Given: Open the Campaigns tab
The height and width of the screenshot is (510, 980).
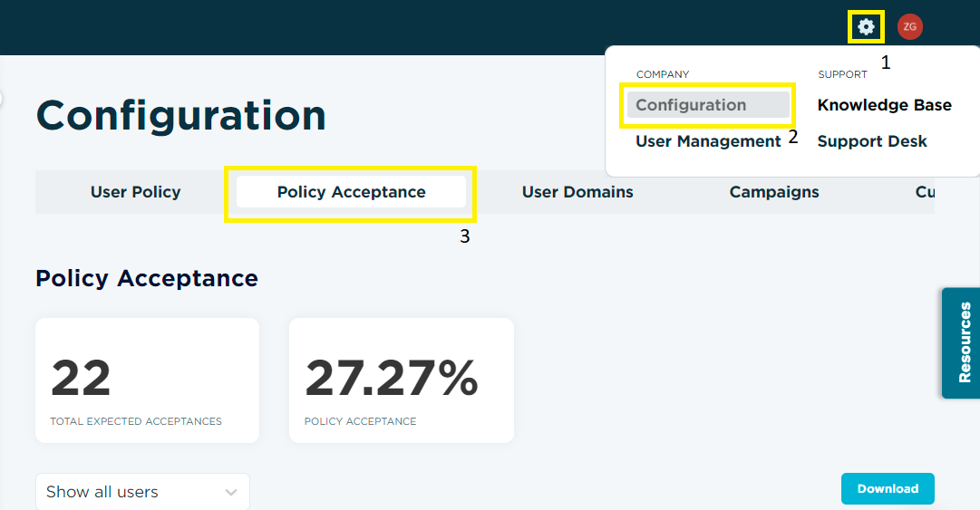Looking at the screenshot, I should [773, 192].
